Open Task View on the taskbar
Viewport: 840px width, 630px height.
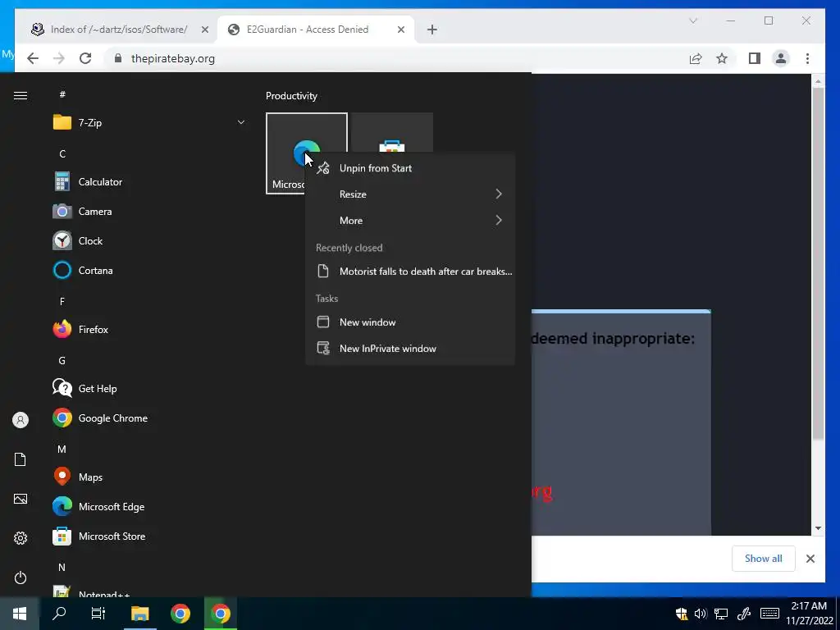point(98,614)
